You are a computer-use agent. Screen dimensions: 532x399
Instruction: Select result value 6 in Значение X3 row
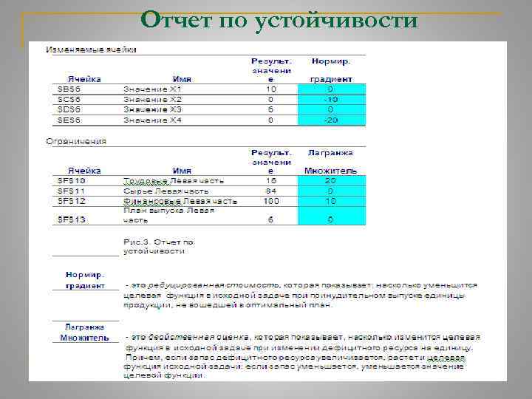point(270,109)
